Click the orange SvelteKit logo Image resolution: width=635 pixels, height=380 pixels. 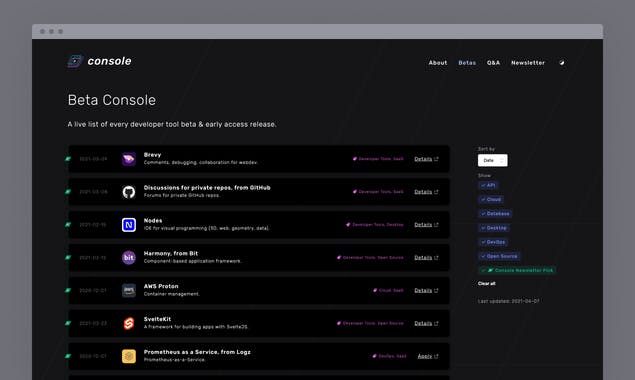click(129, 323)
